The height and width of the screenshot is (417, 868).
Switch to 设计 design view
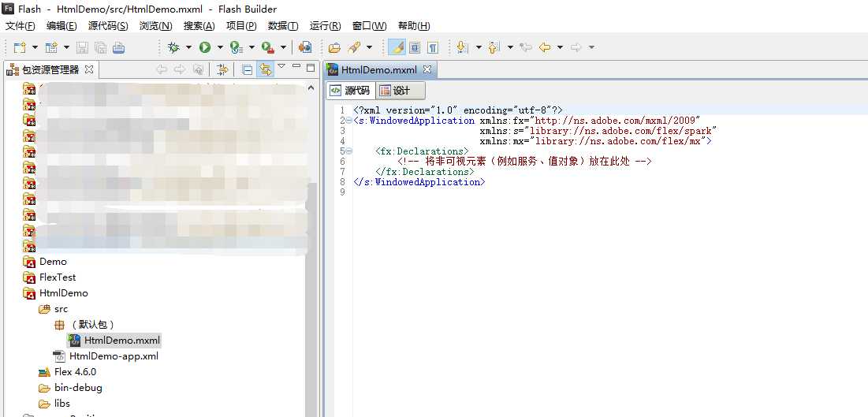tap(400, 91)
